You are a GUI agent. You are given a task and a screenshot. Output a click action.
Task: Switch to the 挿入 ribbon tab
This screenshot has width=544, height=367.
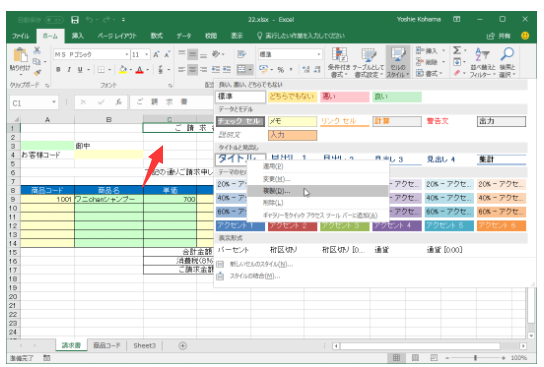[x=77, y=36]
